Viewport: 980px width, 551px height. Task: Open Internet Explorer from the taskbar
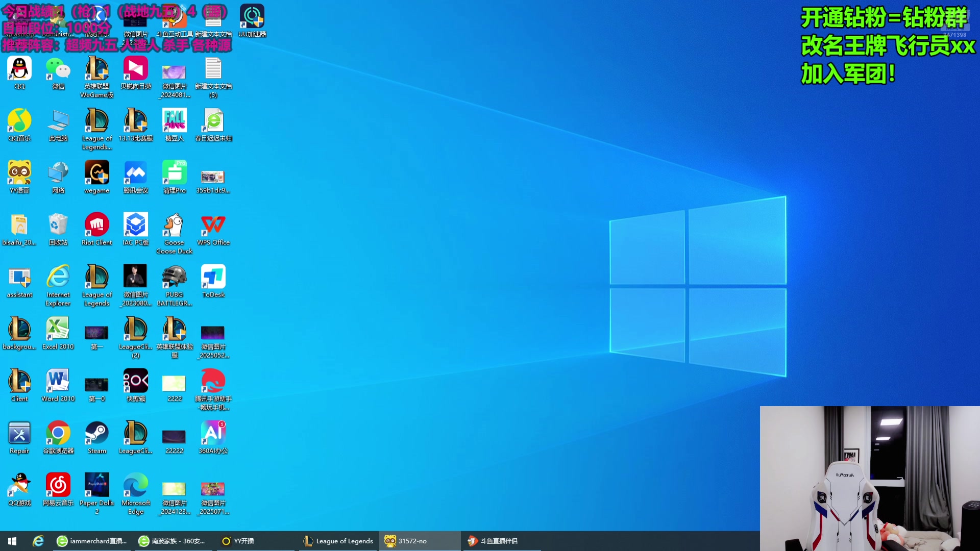38,541
